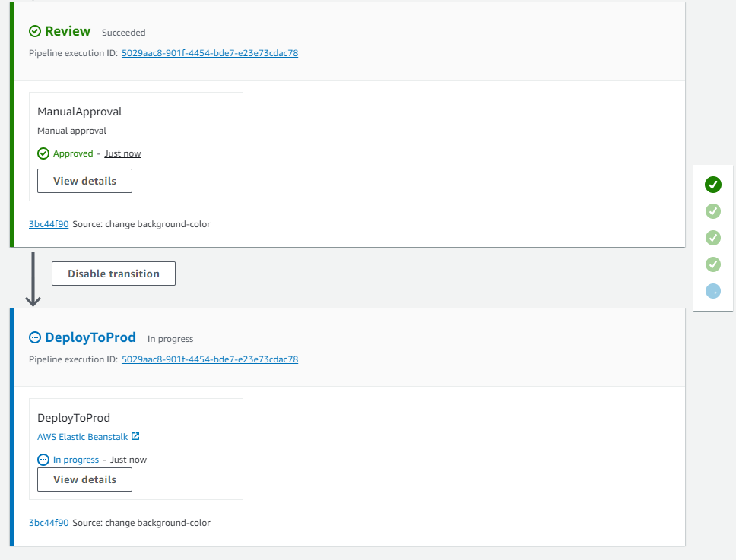Image resolution: width=736 pixels, height=560 pixels.
Task: Click the DeployToProd stage in-progress icon
Action: pyautogui.click(x=35, y=337)
